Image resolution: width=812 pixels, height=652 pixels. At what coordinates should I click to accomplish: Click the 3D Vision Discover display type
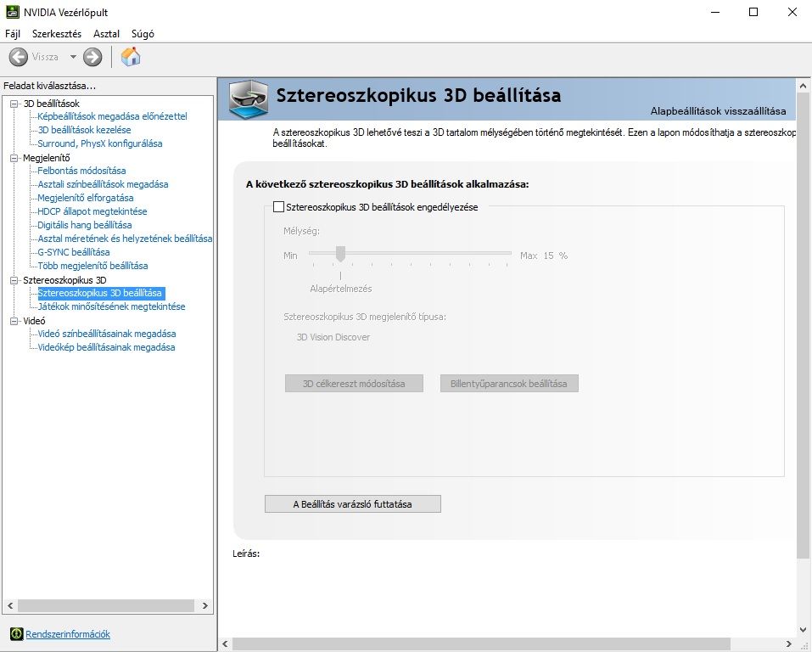333,337
